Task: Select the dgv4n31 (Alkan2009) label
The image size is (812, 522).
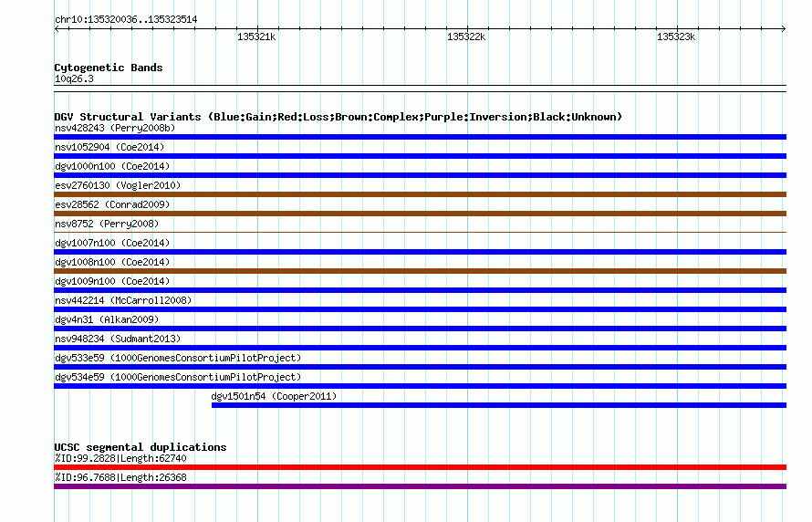Action: coord(107,319)
